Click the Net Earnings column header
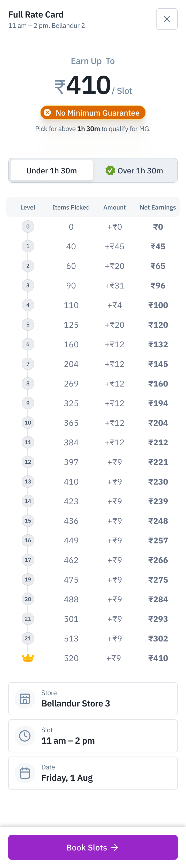This screenshot has width=186, height=868. click(x=158, y=207)
